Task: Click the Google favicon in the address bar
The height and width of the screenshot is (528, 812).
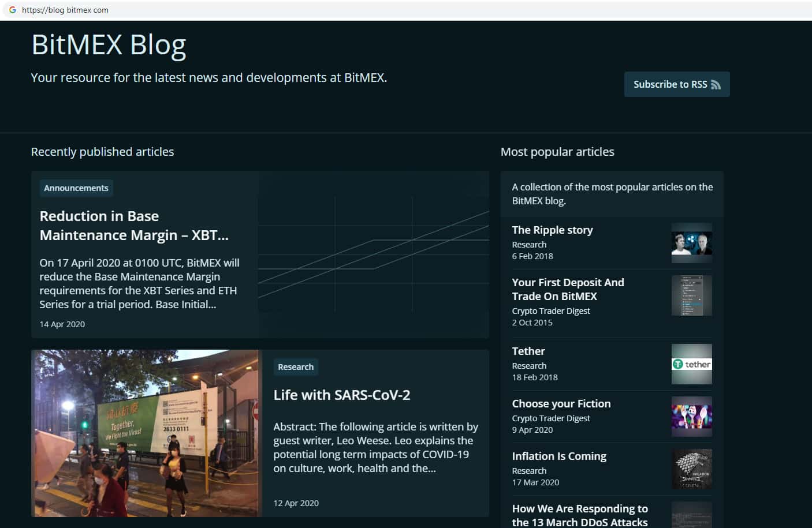Action: pos(12,10)
